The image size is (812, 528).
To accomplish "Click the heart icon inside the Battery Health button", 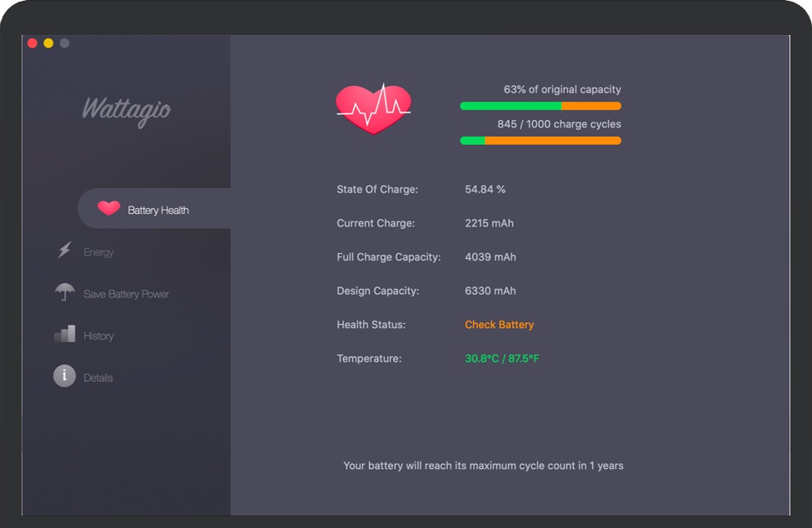I will 109,208.
